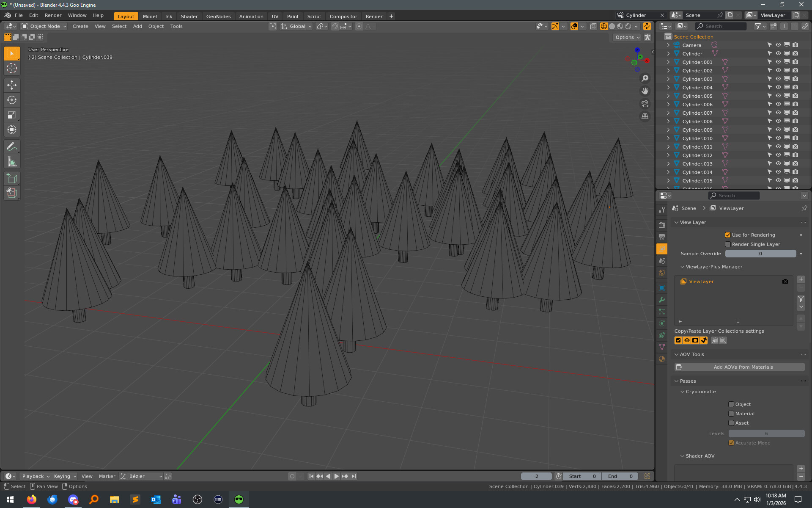Screen dimensions: 812x508
Task: Open the viewport Options button
Action: pyautogui.click(x=627, y=37)
